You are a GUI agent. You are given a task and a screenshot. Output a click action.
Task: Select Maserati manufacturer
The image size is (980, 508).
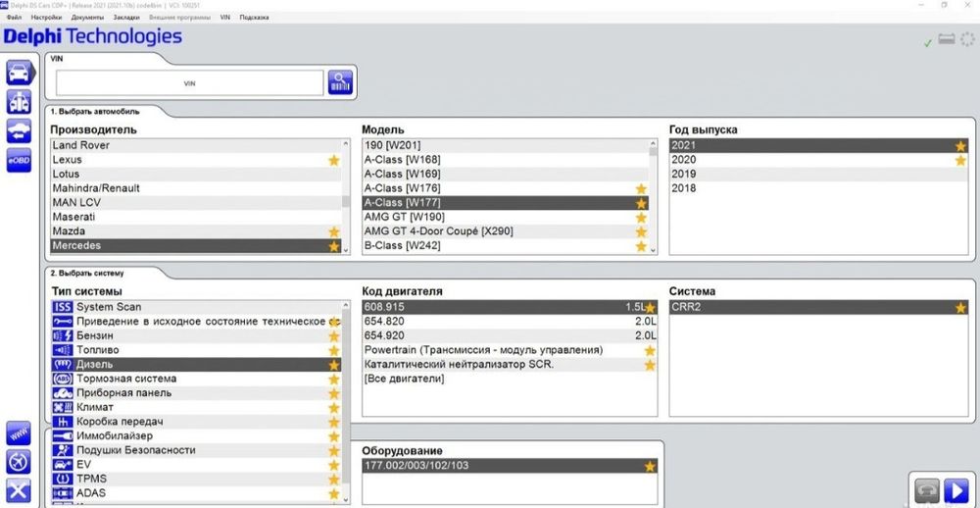[x=196, y=217]
